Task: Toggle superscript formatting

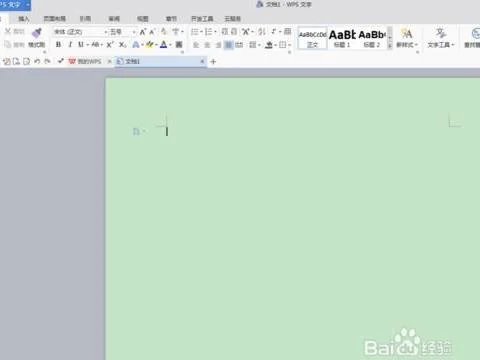Action: point(110,44)
